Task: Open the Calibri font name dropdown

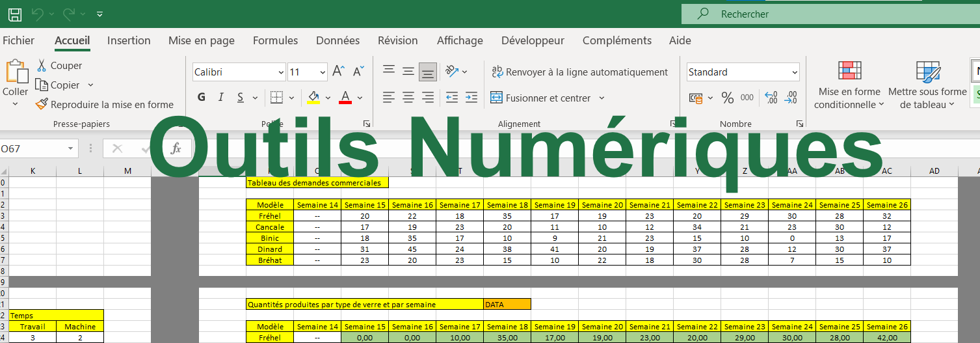Action: point(281,72)
